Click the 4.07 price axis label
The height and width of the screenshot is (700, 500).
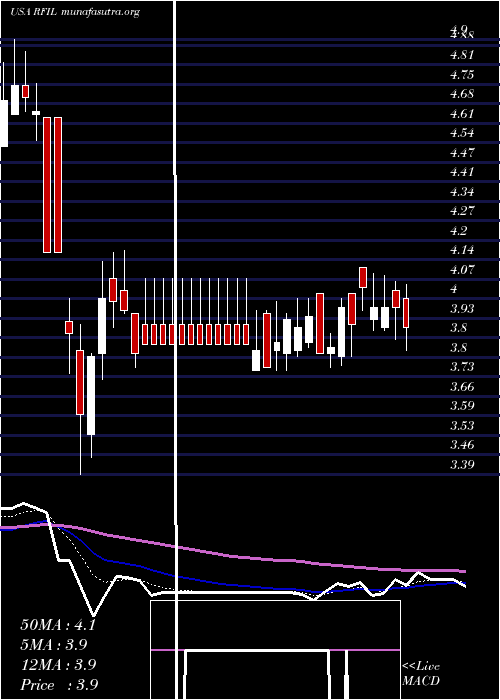coord(462,270)
